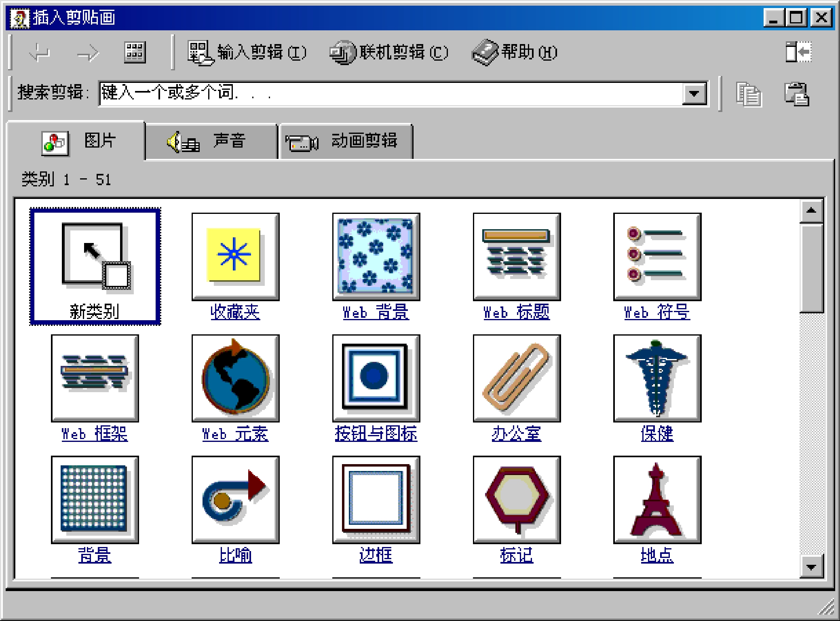Click the Copy icon beside search box

pos(748,94)
